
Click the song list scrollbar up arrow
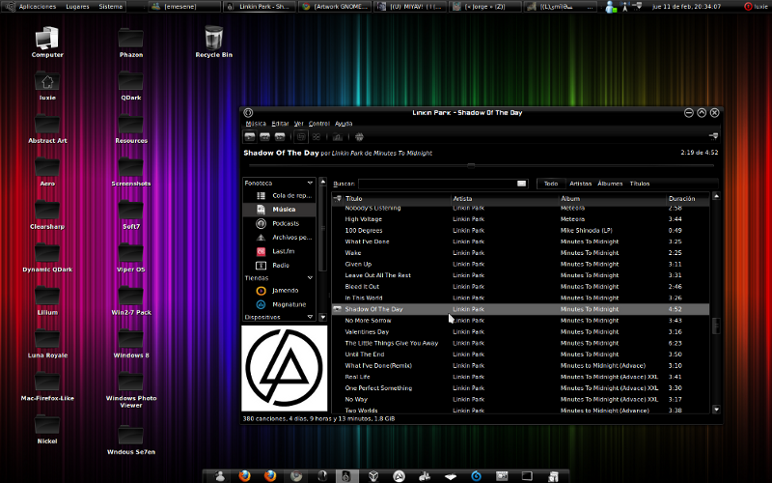click(x=716, y=196)
